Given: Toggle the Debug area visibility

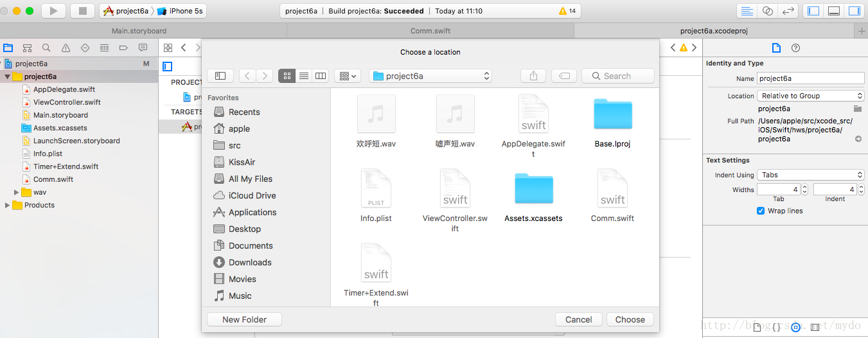Looking at the screenshot, I should click(834, 11).
